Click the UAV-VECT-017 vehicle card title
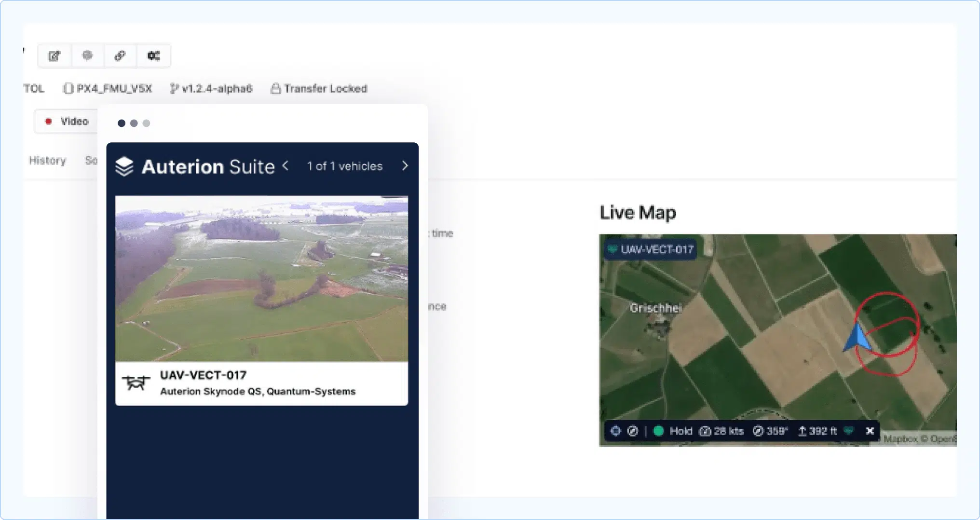Screen dimensions: 980x520 point(203,375)
